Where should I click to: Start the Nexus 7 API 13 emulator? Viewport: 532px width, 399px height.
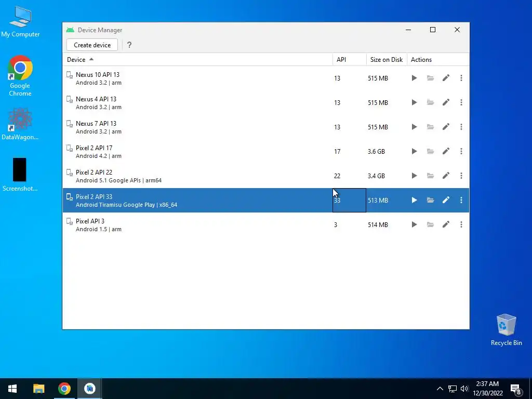pos(414,127)
